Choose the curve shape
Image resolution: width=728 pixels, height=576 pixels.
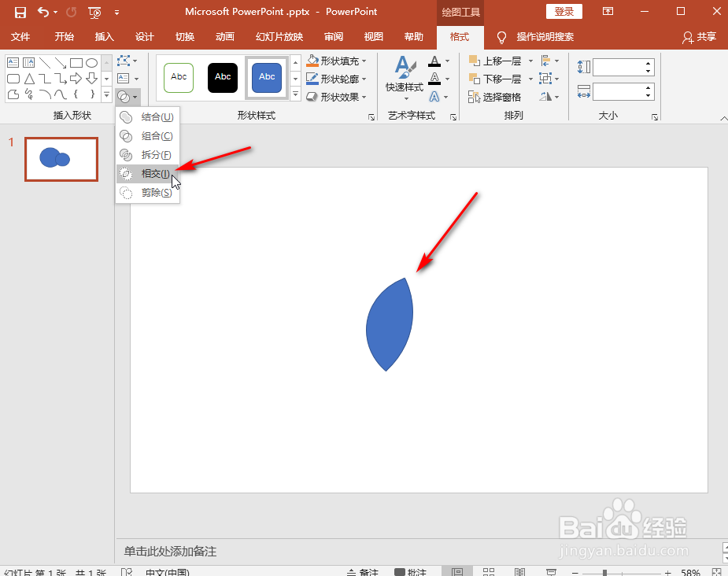point(61,94)
